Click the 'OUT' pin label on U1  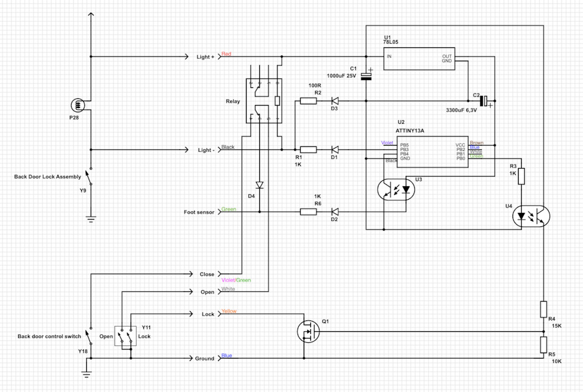point(447,56)
